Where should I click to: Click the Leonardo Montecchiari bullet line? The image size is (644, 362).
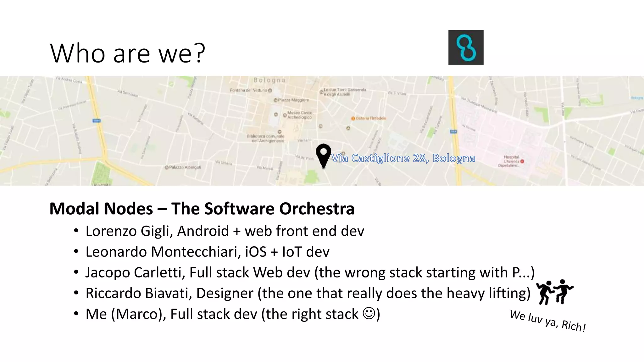click(x=207, y=252)
